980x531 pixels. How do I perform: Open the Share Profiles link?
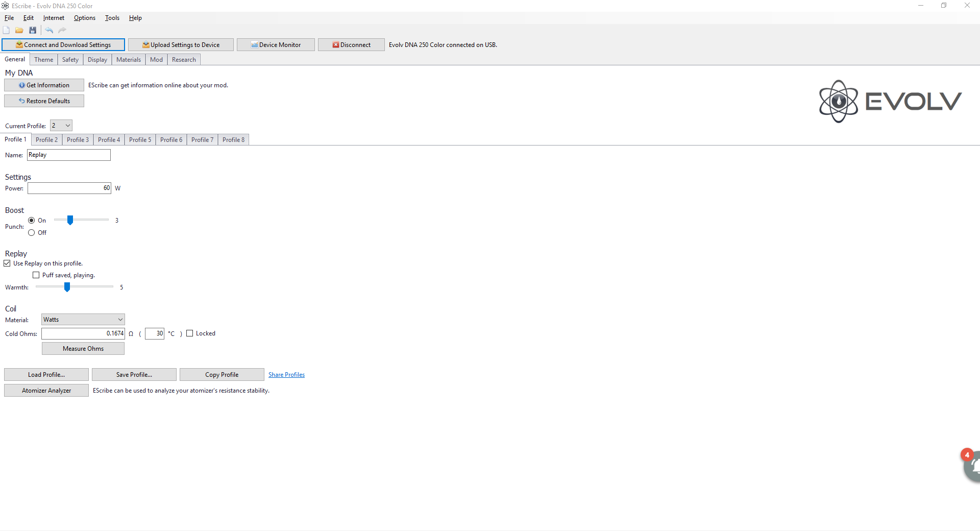286,375
